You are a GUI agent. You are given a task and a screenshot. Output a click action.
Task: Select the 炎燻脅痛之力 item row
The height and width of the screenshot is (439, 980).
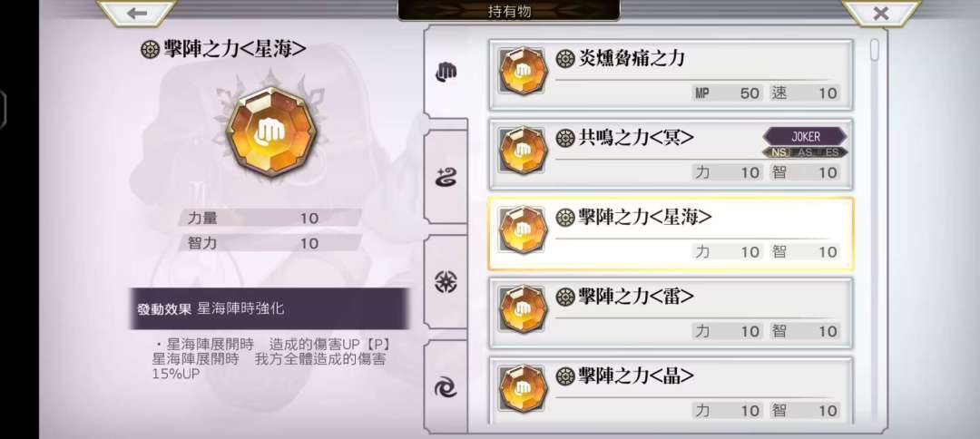coord(670,75)
